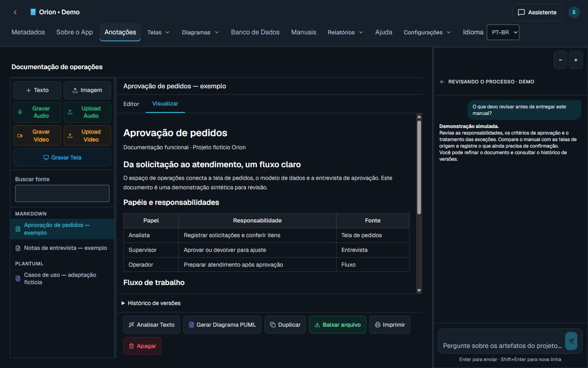Focus the Buscar fonte search field
588x368 pixels.
click(62, 193)
